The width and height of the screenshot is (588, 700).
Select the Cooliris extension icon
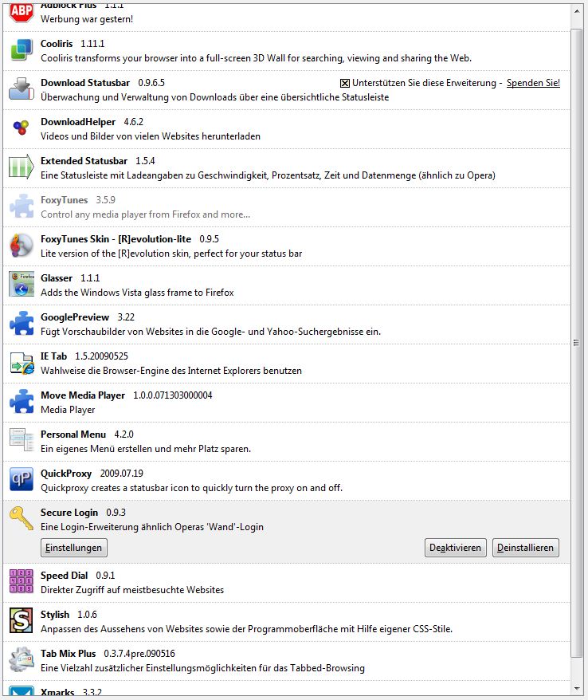click(x=22, y=50)
